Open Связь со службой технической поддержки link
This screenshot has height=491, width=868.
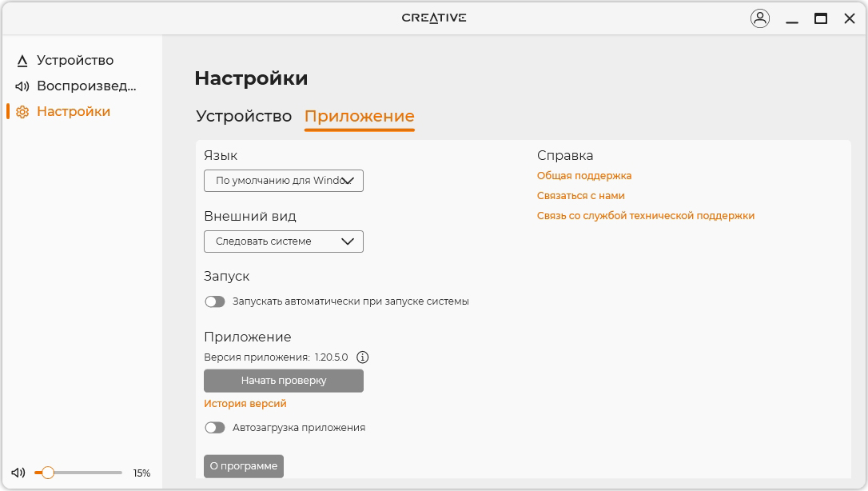coord(646,216)
